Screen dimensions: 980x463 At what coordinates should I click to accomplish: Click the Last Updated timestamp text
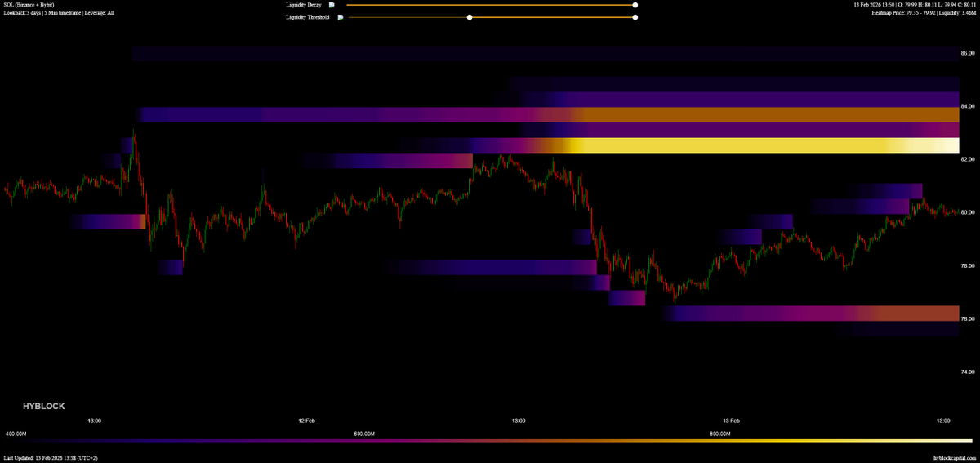[x=51, y=458]
